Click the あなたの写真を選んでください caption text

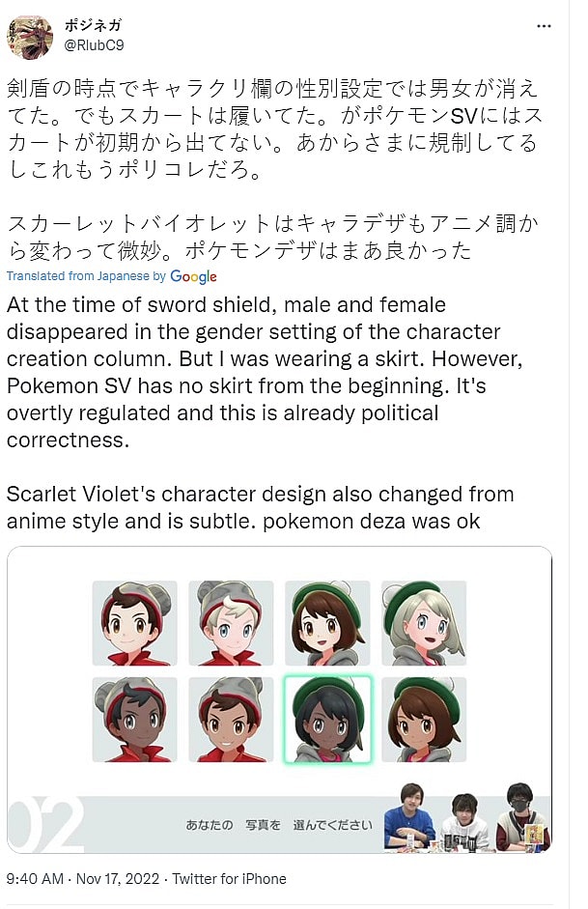point(279,824)
